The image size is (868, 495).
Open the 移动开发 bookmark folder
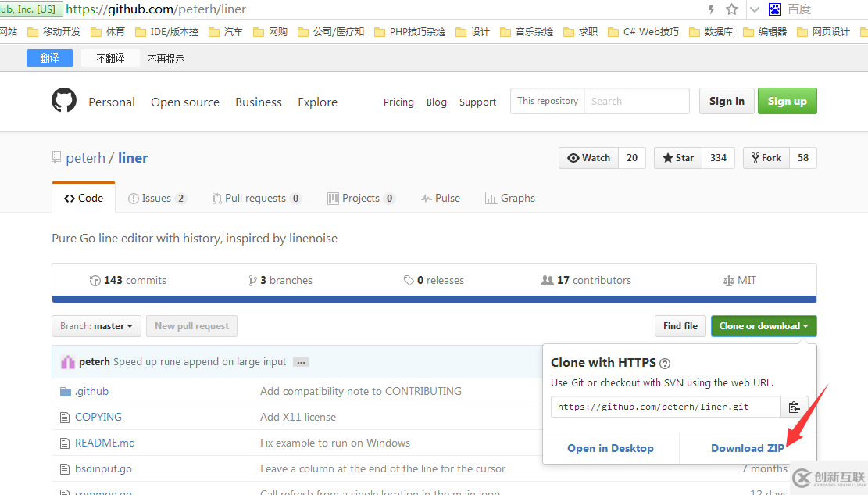(x=54, y=31)
